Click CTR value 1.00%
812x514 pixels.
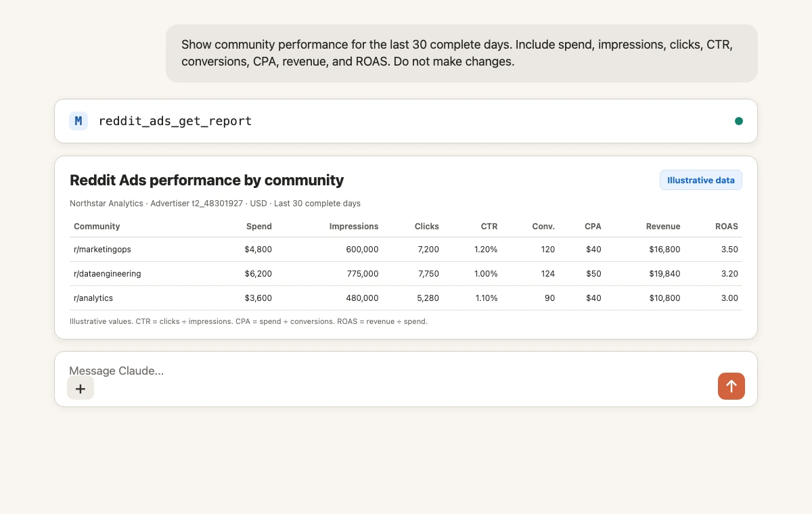pos(486,274)
